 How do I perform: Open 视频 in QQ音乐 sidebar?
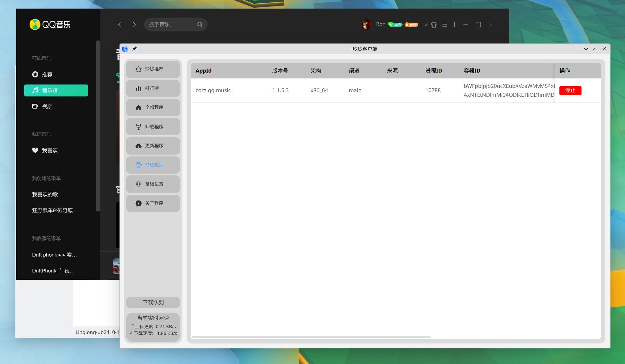(x=56, y=106)
